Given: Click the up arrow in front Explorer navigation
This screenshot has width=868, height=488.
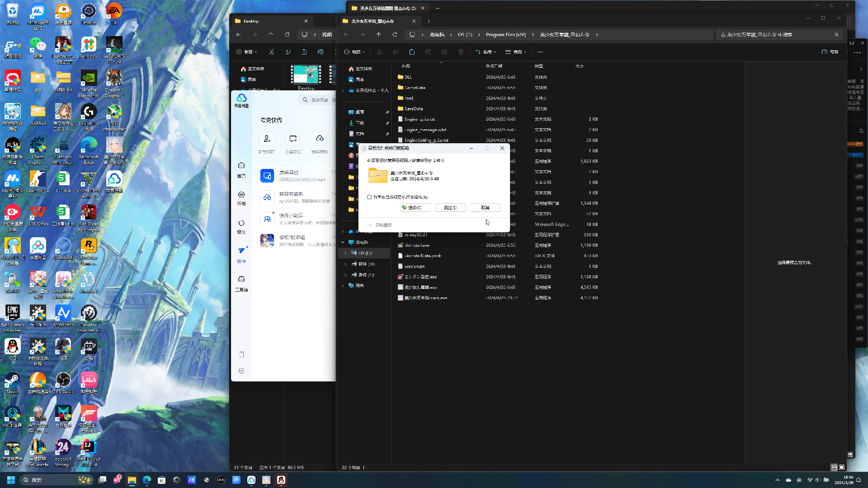Looking at the screenshot, I should [x=379, y=34].
